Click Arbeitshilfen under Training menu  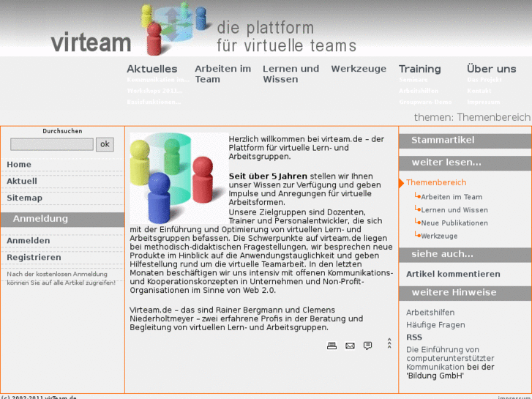click(x=419, y=91)
